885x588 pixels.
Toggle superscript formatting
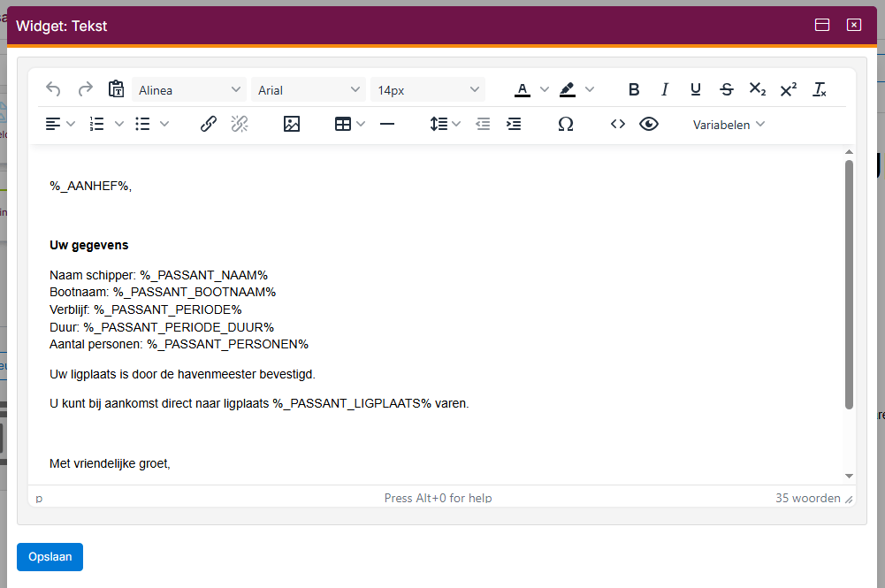[x=789, y=89]
